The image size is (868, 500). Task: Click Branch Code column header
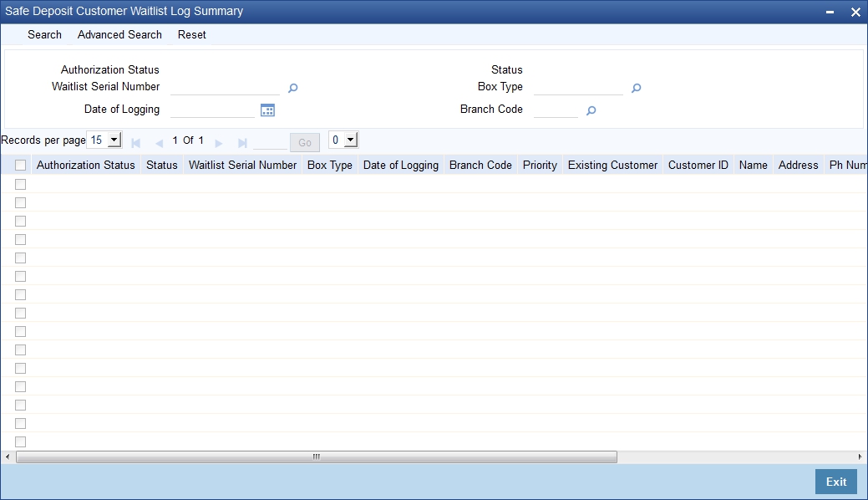pos(480,166)
